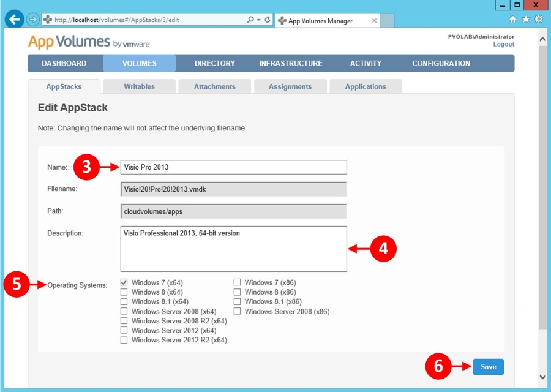The width and height of the screenshot is (551, 392).
Task: Click the Edit AppStack heading
Action: (x=73, y=108)
